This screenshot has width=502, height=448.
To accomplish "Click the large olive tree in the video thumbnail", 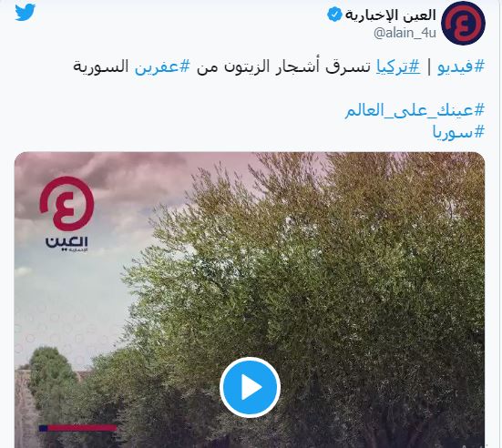I will [x=320, y=272].
